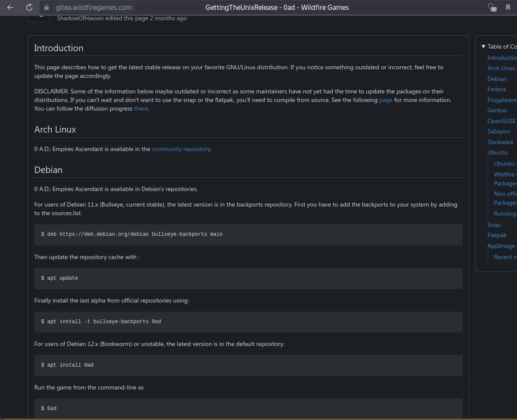This screenshot has height=420, width=517.
Task: Open the ShadowOfHassen author profile link
Action: click(x=80, y=18)
